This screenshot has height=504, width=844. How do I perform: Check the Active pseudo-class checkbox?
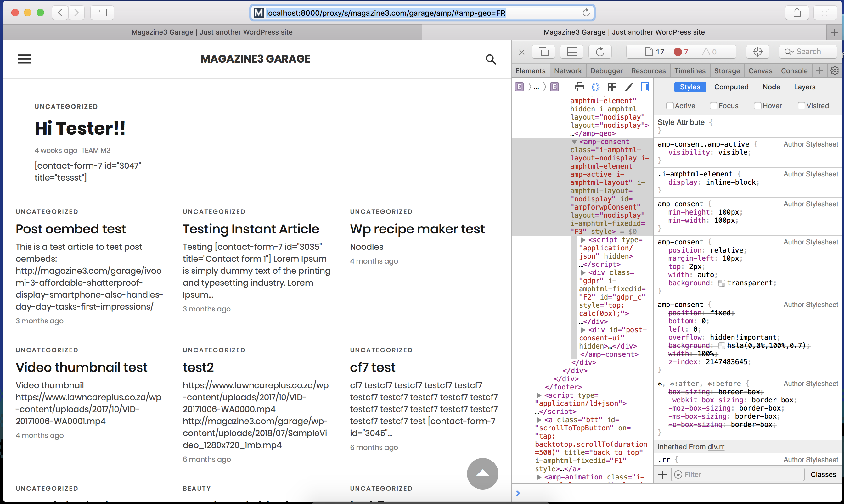670,106
